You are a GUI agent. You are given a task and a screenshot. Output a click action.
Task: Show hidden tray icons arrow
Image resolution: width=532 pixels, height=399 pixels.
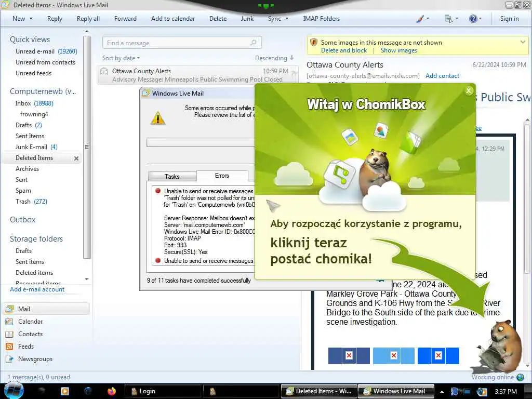click(442, 392)
